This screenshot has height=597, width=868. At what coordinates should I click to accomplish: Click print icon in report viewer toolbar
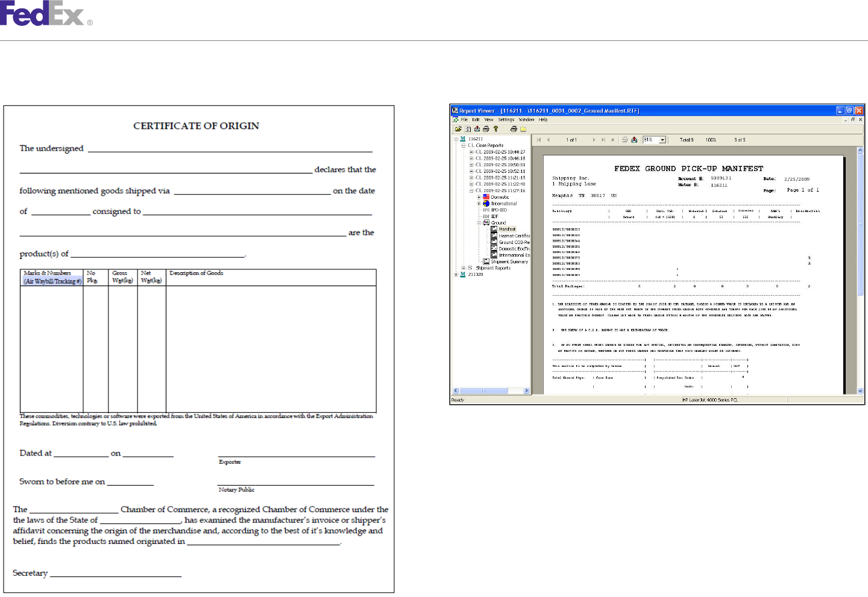point(625,140)
